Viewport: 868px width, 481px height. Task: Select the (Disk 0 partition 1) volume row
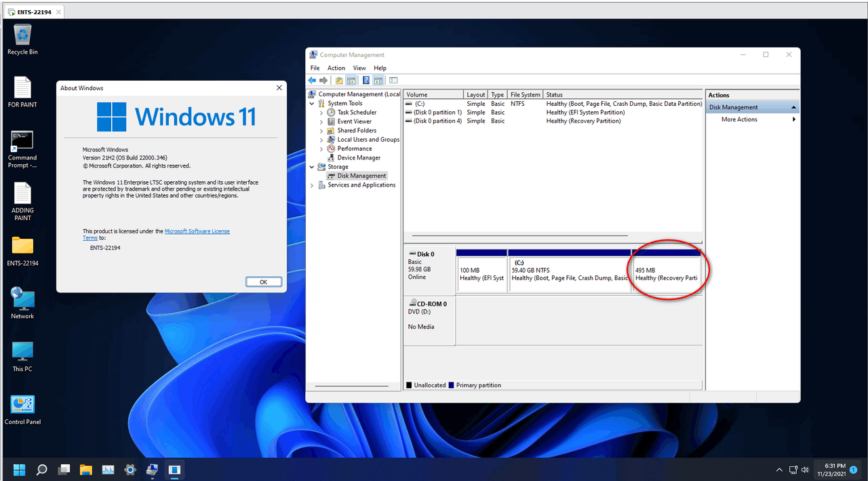[553, 113]
